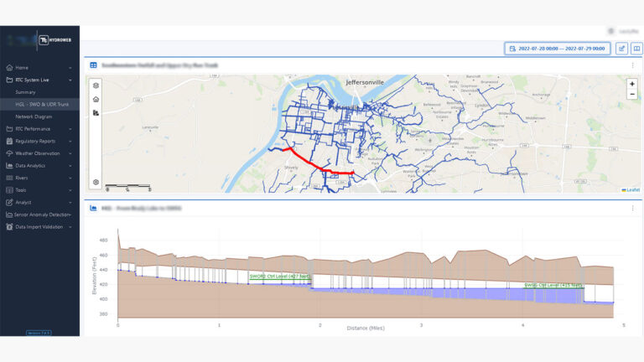Select HGL - SWO & UDR Trunk item
644x362 pixels.
pos(40,104)
